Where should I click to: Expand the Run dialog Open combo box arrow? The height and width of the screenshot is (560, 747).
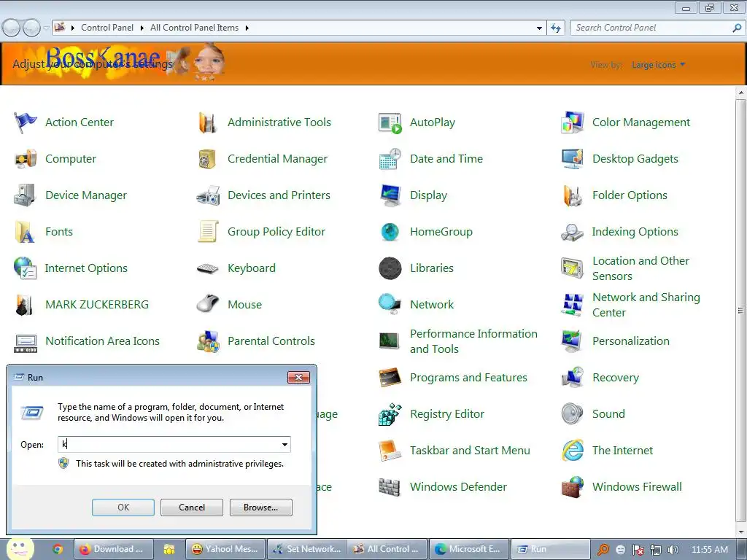click(285, 445)
